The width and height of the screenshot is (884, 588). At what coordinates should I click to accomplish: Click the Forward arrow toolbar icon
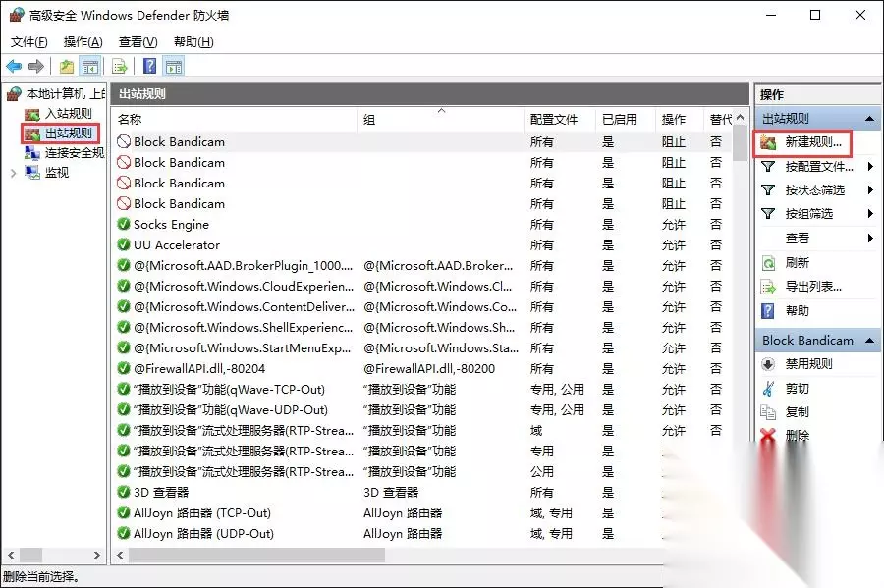coord(36,67)
